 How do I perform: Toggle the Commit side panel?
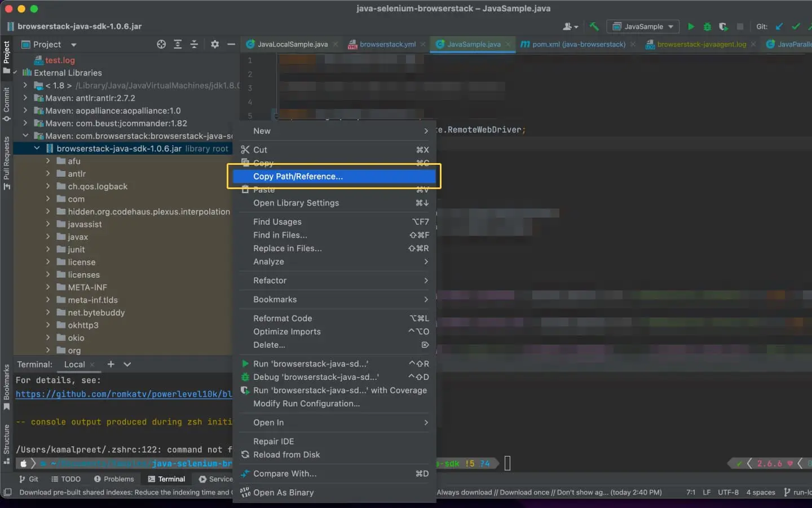coord(6,104)
